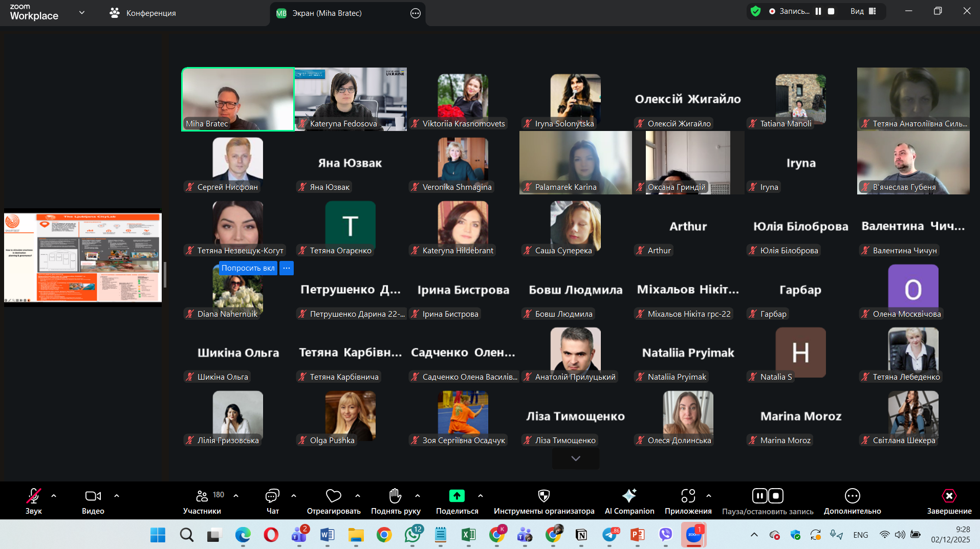Expand audio options arrow next to microphone
The height and width of the screenshot is (549, 980).
tap(54, 496)
